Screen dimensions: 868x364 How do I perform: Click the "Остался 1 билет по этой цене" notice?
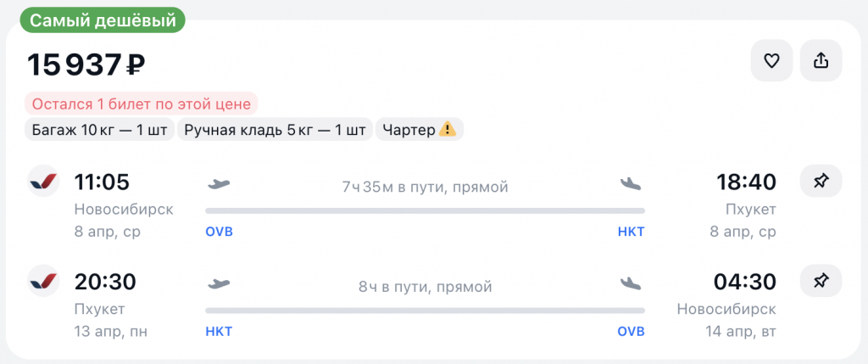coord(141,104)
